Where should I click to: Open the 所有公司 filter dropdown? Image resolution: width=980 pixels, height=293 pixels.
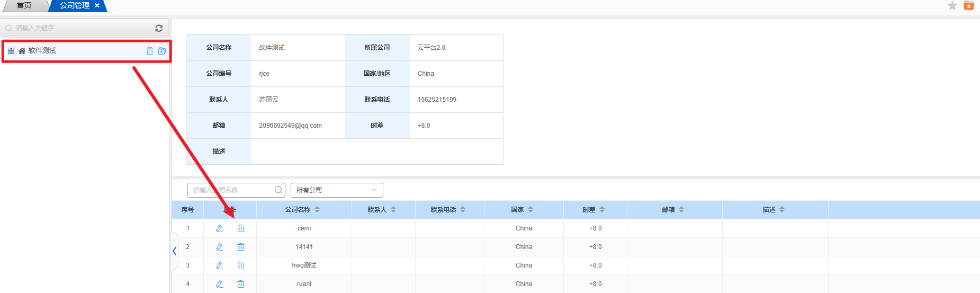click(x=336, y=190)
